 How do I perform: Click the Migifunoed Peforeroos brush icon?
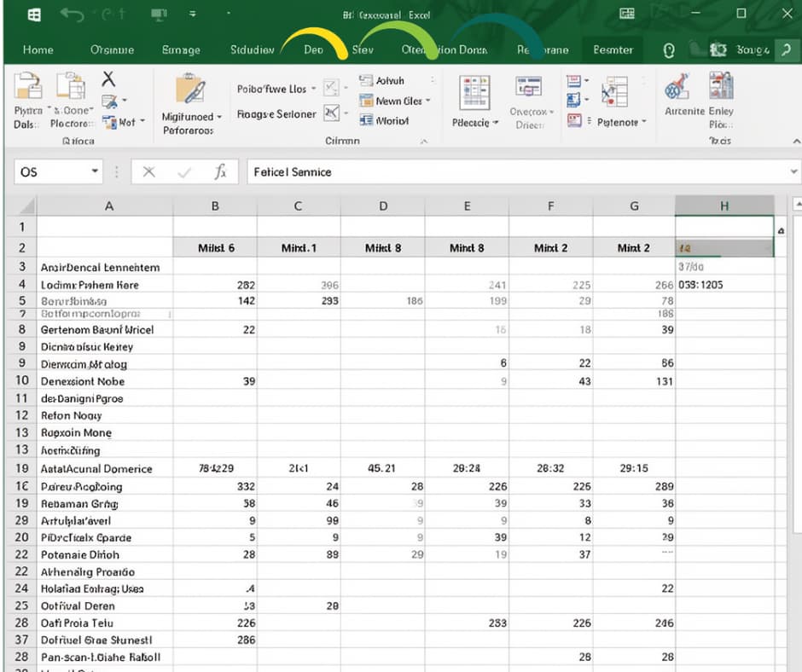click(x=190, y=89)
